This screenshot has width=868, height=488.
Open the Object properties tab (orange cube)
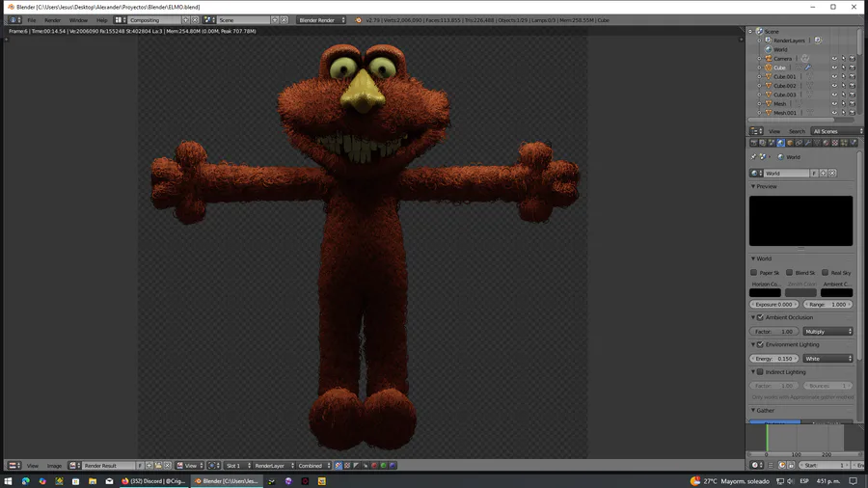(x=790, y=143)
